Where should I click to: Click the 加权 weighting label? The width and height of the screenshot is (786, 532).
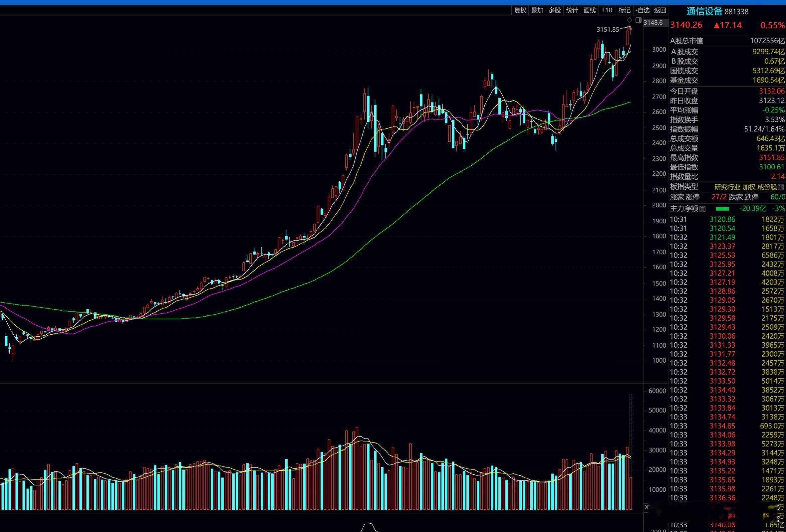tap(749, 187)
